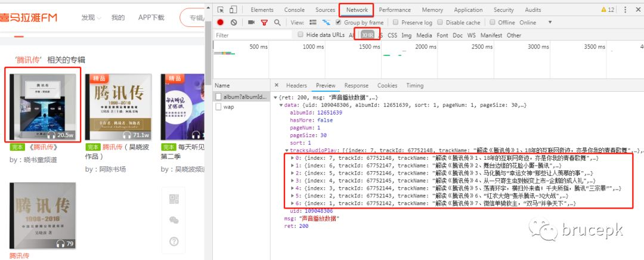Filter requests by Img type
Image resolution: width=644 pixels, height=260 pixels.
click(x=406, y=35)
